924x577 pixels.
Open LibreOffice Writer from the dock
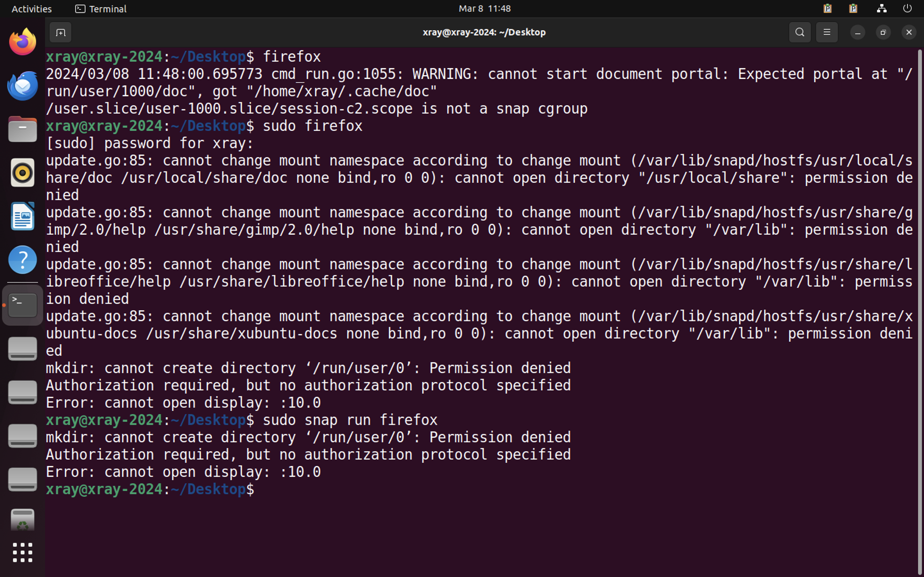point(22,216)
